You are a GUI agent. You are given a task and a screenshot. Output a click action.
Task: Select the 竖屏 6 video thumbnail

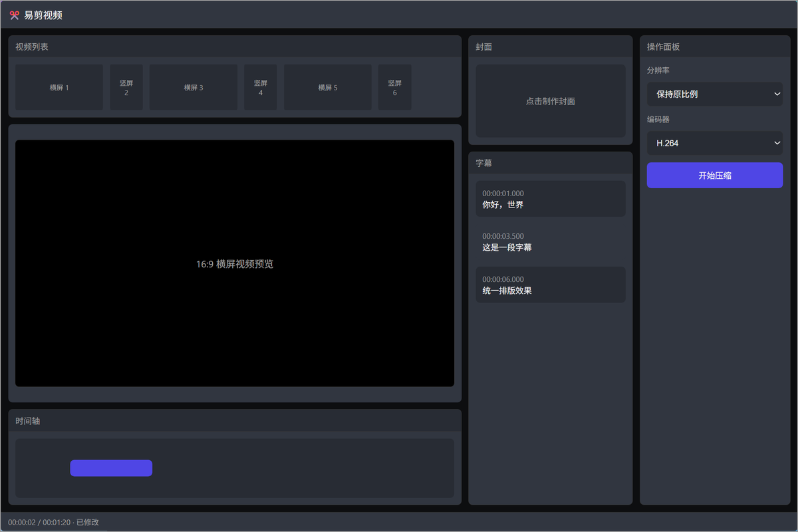395,87
